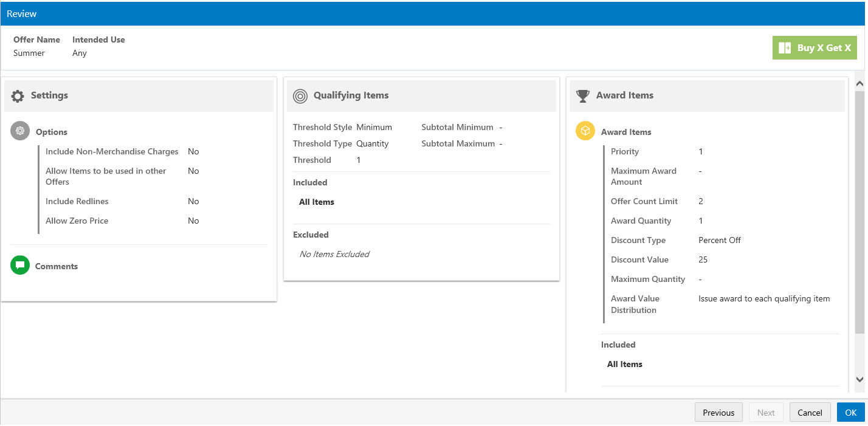Viewport: 868px width, 426px height.
Task: Click the vertical scrollbar thumb
Action: tap(859, 212)
